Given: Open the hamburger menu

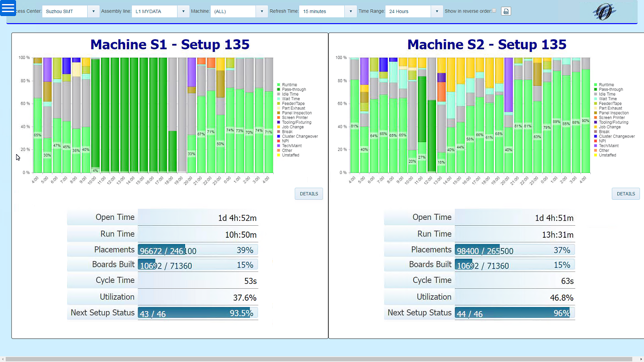Looking at the screenshot, I should point(8,8).
